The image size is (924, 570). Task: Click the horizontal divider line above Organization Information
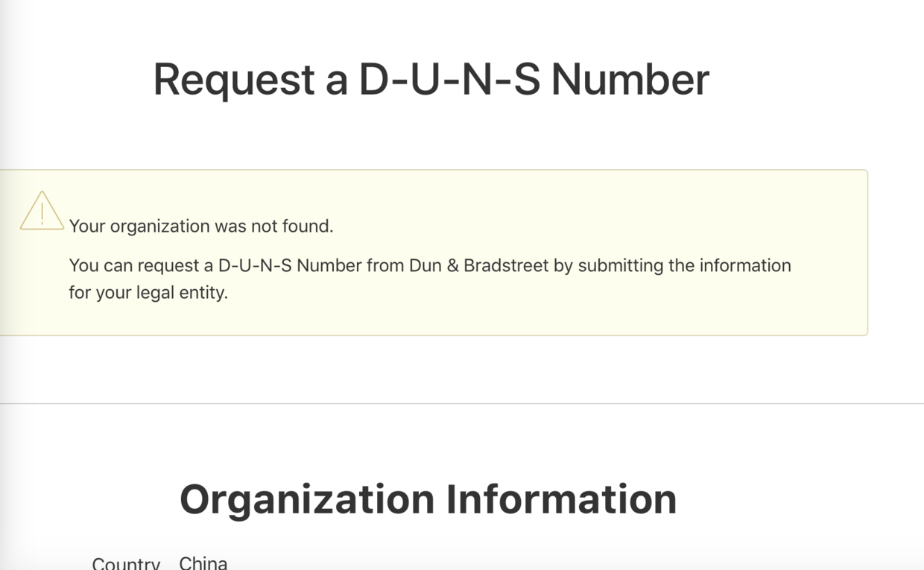(x=462, y=404)
